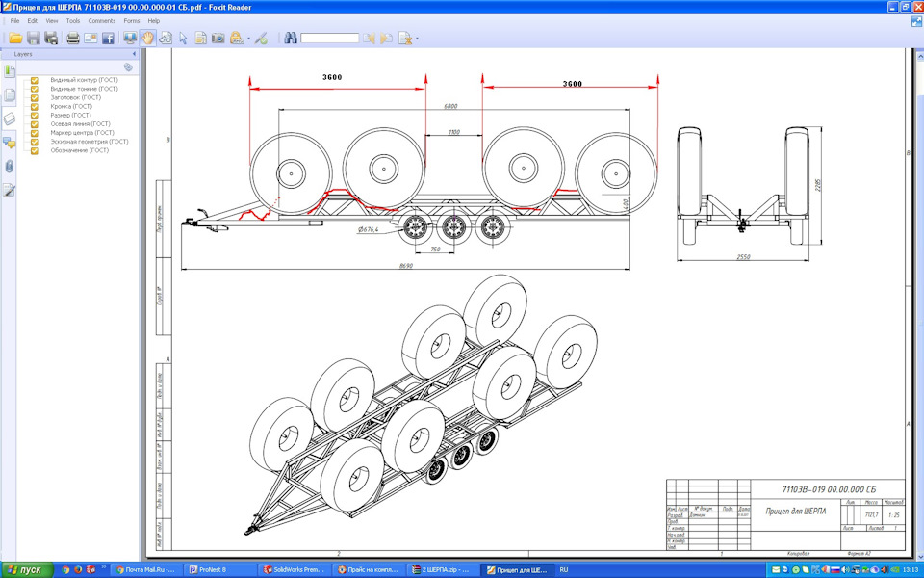Open the Pages side panel icon
Viewport: 924px width, 578px height.
click(x=9, y=94)
